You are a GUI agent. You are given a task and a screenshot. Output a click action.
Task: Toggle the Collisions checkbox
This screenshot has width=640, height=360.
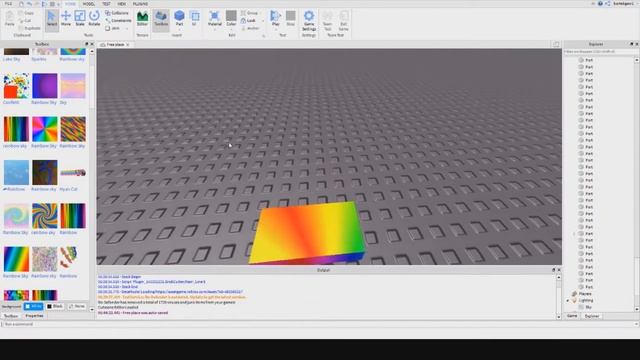click(x=117, y=13)
